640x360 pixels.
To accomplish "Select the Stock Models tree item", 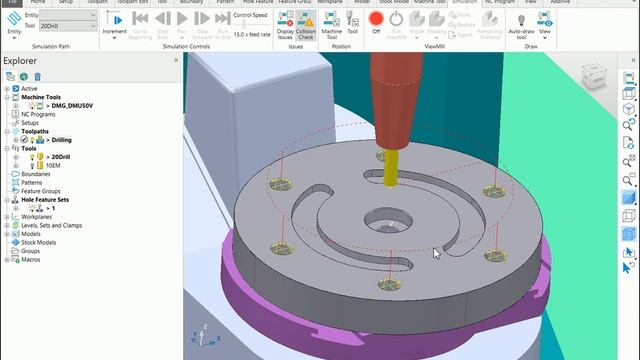I will [x=38, y=243].
